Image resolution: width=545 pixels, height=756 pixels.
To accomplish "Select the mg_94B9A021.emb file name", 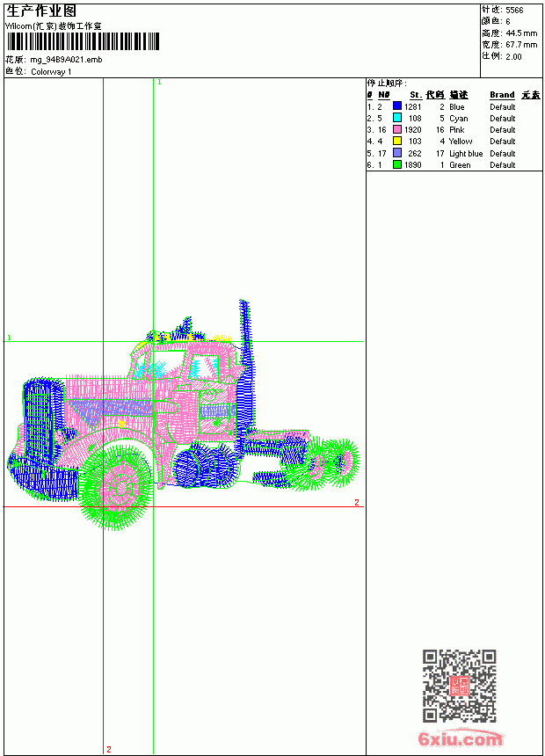I will [x=66, y=60].
